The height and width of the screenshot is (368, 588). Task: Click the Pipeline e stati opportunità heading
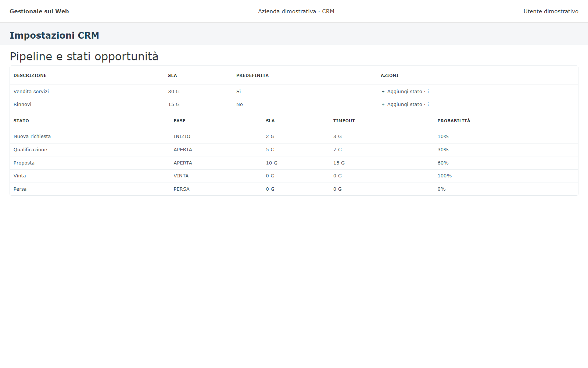(84, 57)
